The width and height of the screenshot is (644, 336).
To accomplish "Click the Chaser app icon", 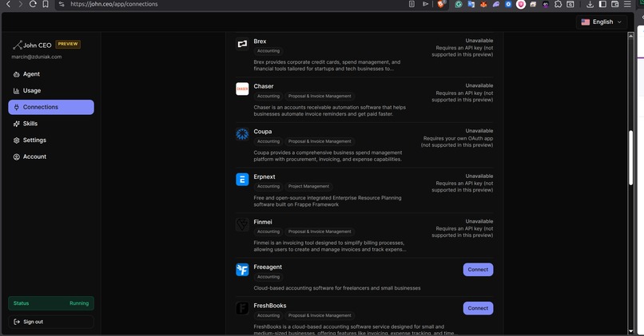I will point(242,89).
